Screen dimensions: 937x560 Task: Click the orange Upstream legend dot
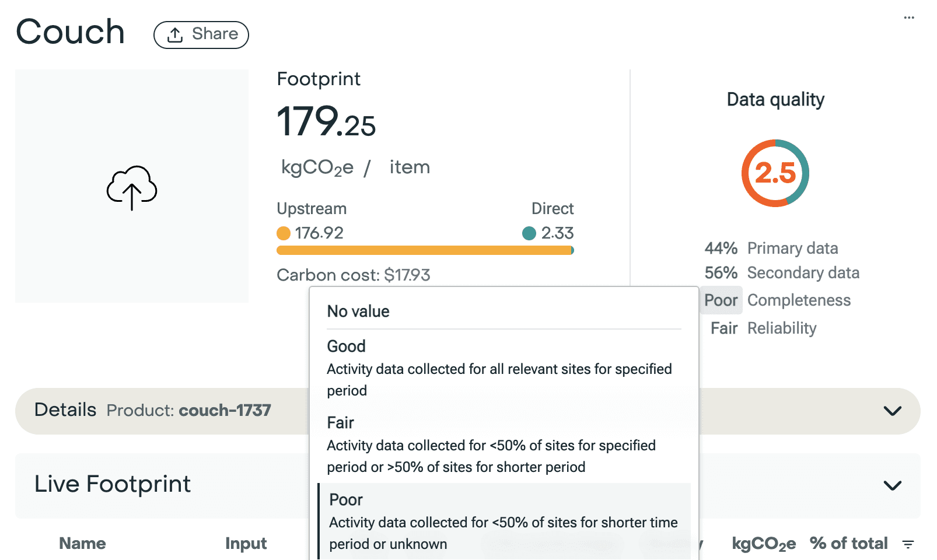click(x=284, y=233)
